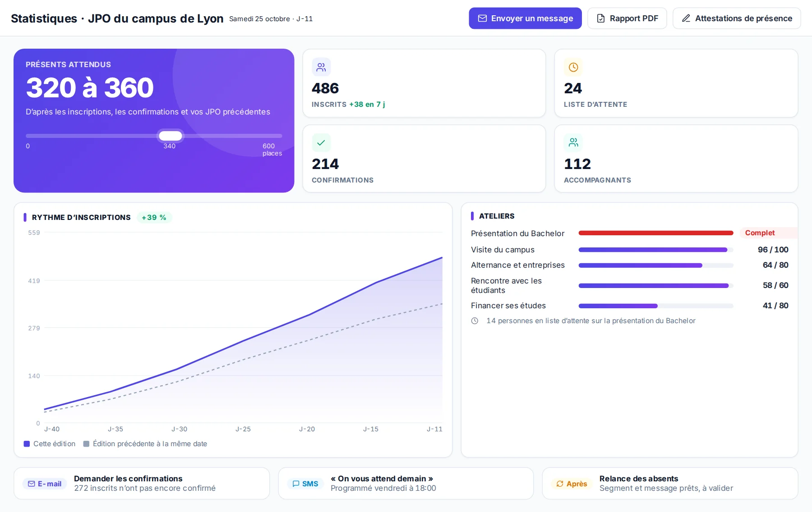This screenshot has width=812, height=512.
Task: Click the J-25 chart axis label
Action: [x=243, y=429]
